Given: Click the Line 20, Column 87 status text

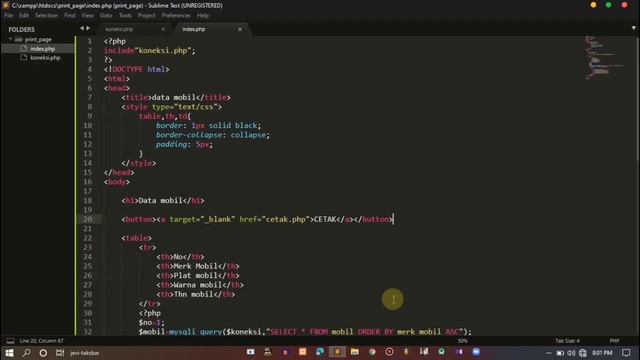Looking at the screenshot, I should (41, 341).
